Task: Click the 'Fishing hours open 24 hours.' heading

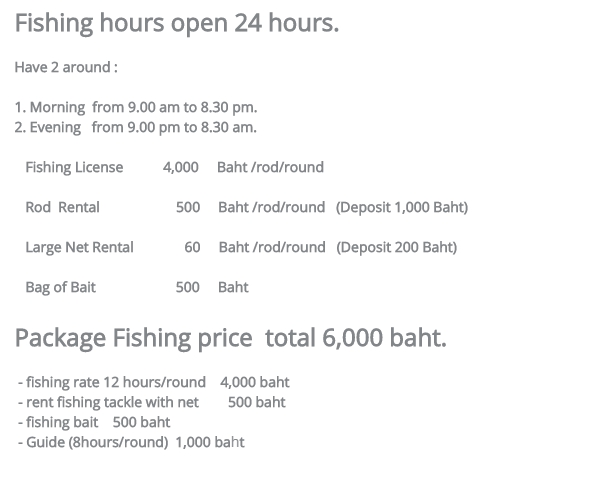Action: point(177,23)
